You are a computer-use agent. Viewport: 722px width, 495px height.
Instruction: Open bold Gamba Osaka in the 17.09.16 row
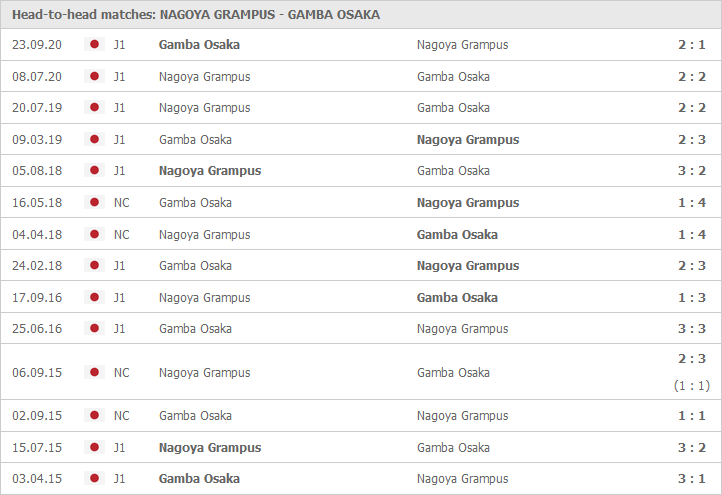pos(457,297)
